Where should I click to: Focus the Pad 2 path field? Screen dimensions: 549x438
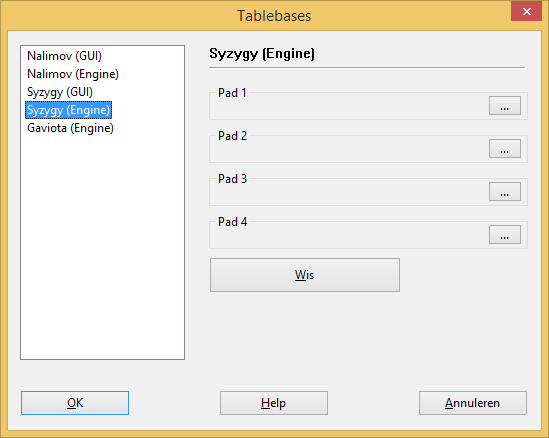[x=349, y=150]
